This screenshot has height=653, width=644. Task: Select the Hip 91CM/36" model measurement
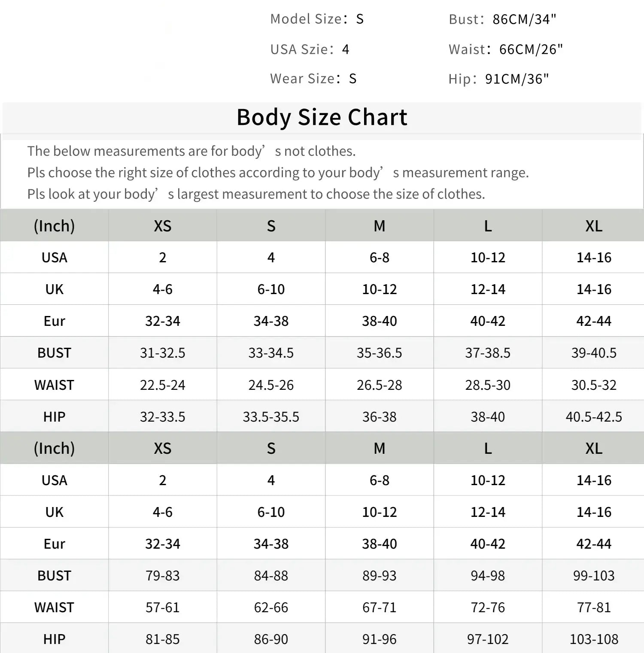coord(498,79)
